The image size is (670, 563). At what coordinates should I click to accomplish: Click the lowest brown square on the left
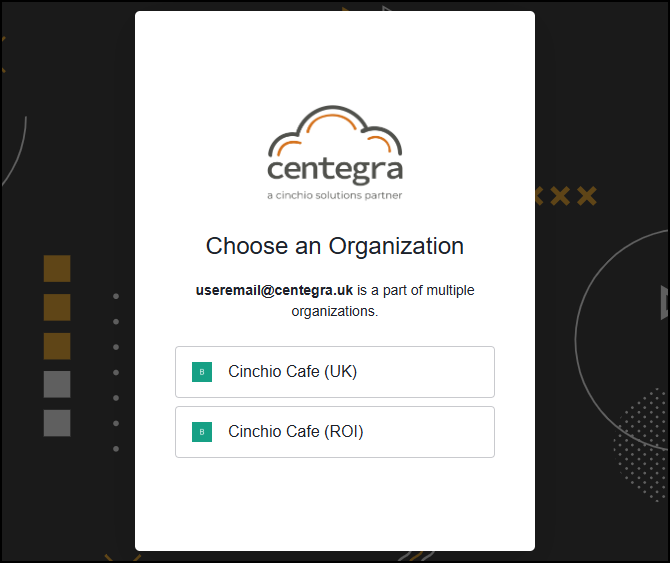(x=57, y=345)
